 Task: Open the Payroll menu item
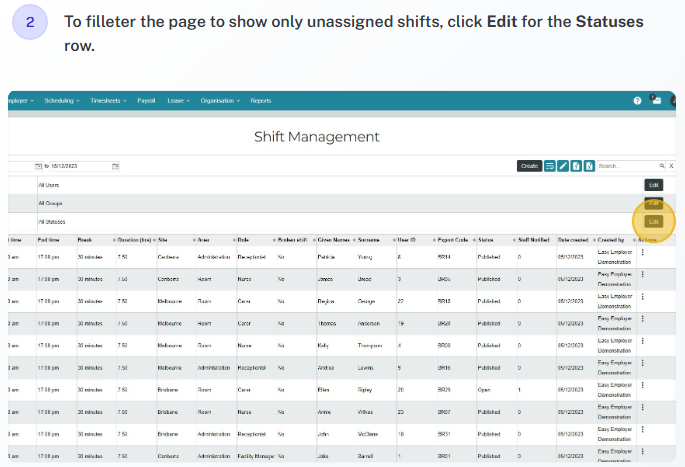tap(146, 101)
